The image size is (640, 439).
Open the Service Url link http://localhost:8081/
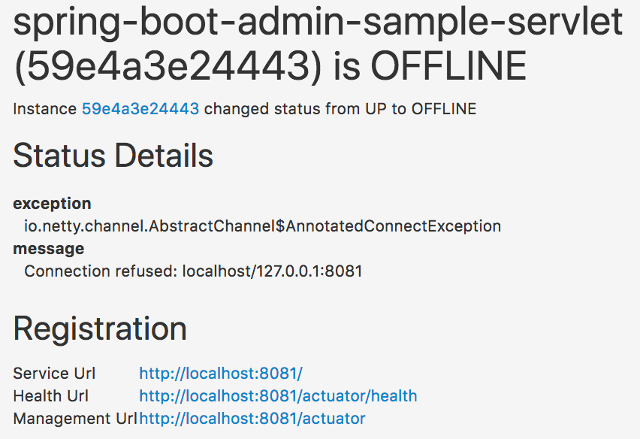(220, 373)
